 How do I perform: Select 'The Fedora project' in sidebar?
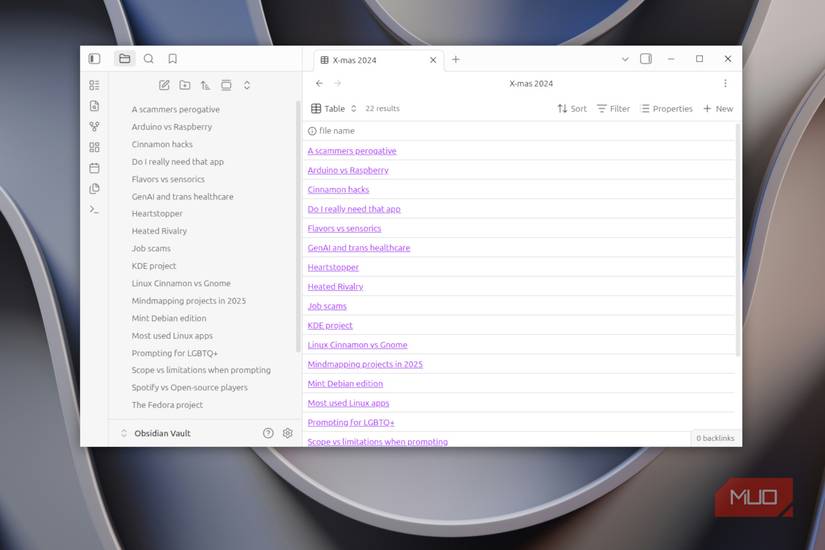pyautogui.click(x=167, y=405)
